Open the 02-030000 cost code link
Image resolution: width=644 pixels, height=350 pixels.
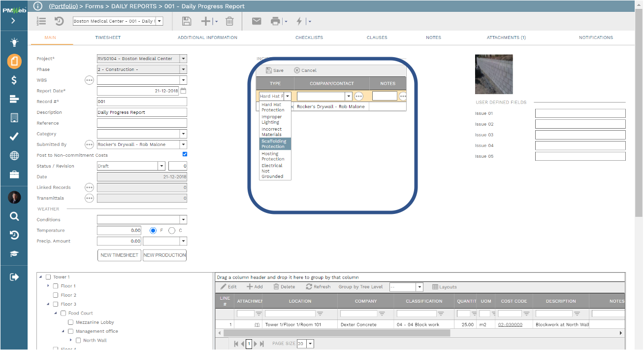[x=510, y=325]
